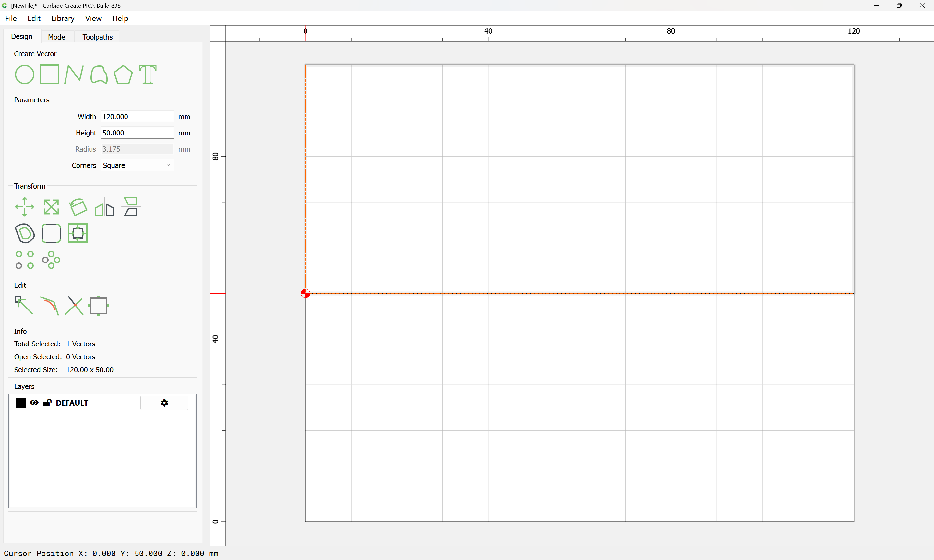Open the File menu
Screen dimensions: 934x560
point(11,18)
